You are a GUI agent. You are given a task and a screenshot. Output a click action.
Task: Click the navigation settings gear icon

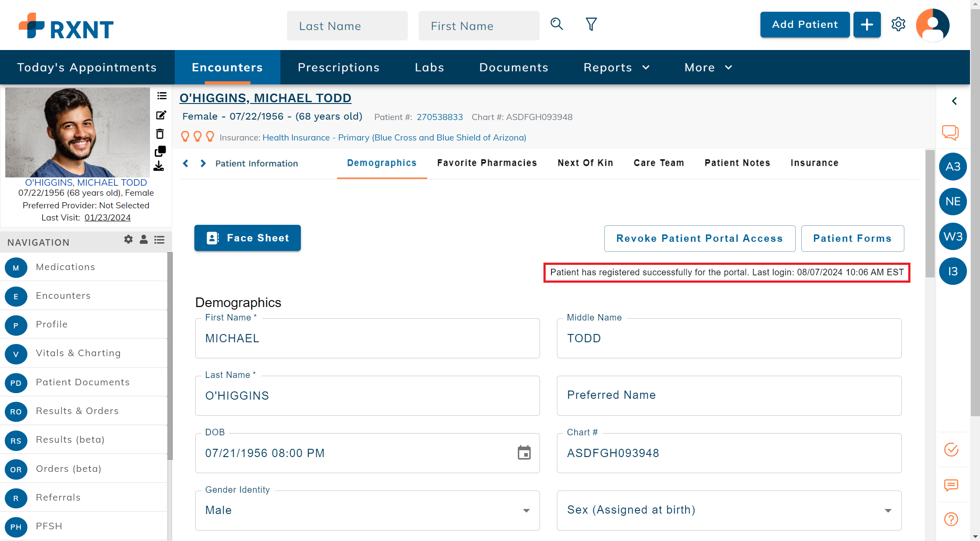[128, 240]
